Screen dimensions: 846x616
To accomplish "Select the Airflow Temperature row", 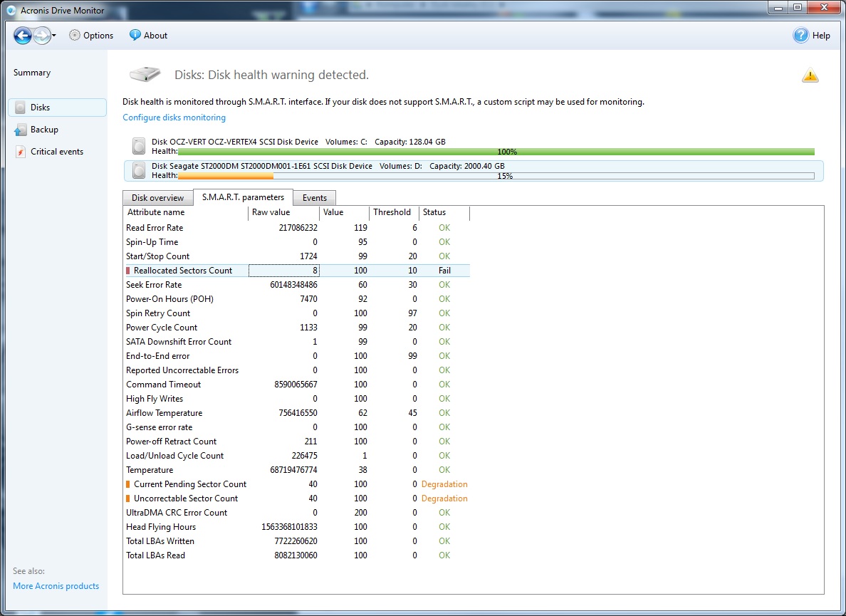I will (297, 413).
